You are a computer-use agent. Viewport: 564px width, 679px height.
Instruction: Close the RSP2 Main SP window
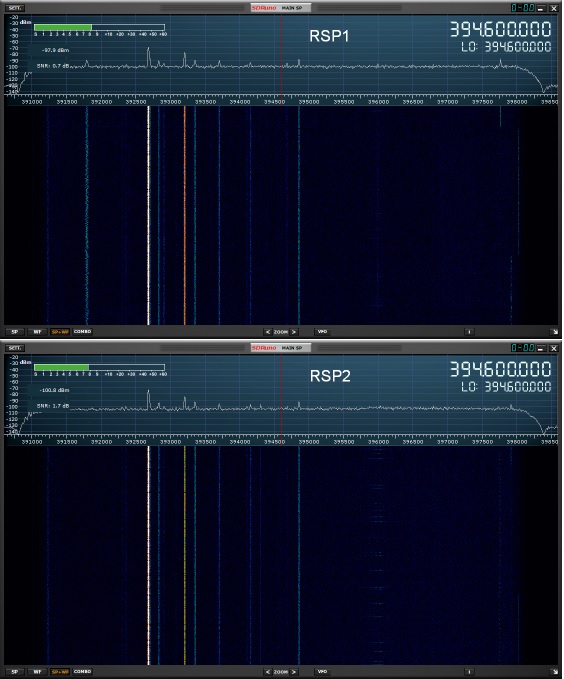(x=554, y=348)
